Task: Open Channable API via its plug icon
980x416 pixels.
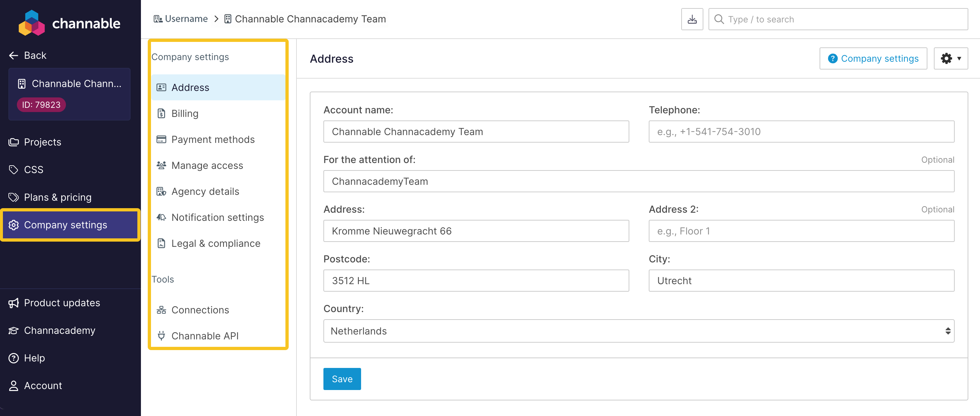Action: (161, 336)
